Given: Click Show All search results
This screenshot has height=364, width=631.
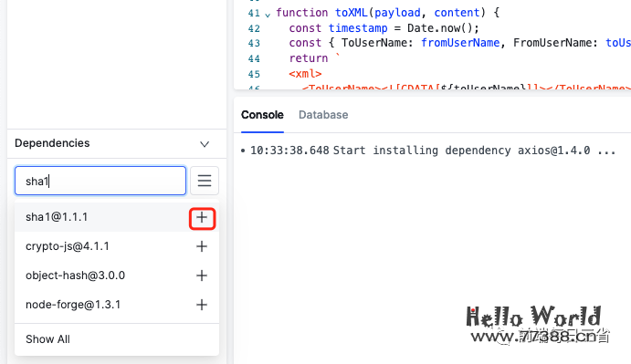Looking at the screenshot, I should tap(47, 339).
